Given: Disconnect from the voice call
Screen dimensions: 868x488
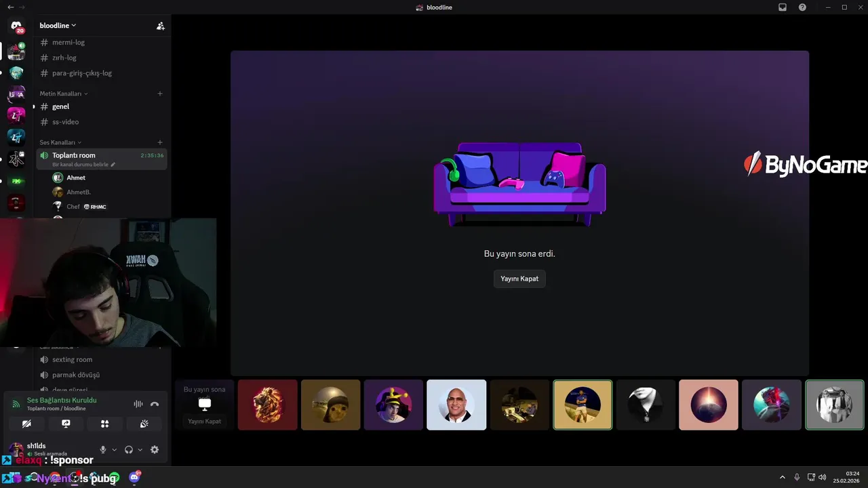Looking at the screenshot, I should click(155, 404).
